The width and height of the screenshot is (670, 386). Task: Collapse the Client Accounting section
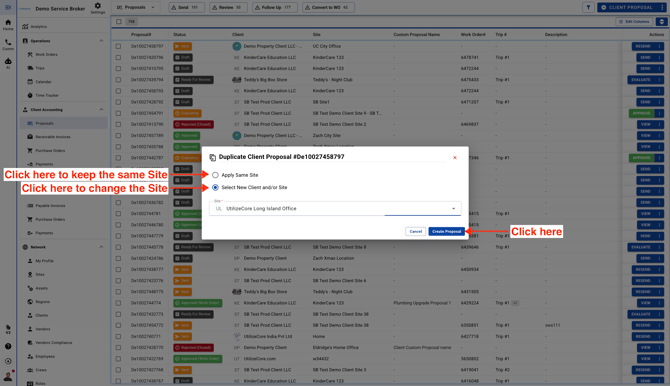point(101,109)
